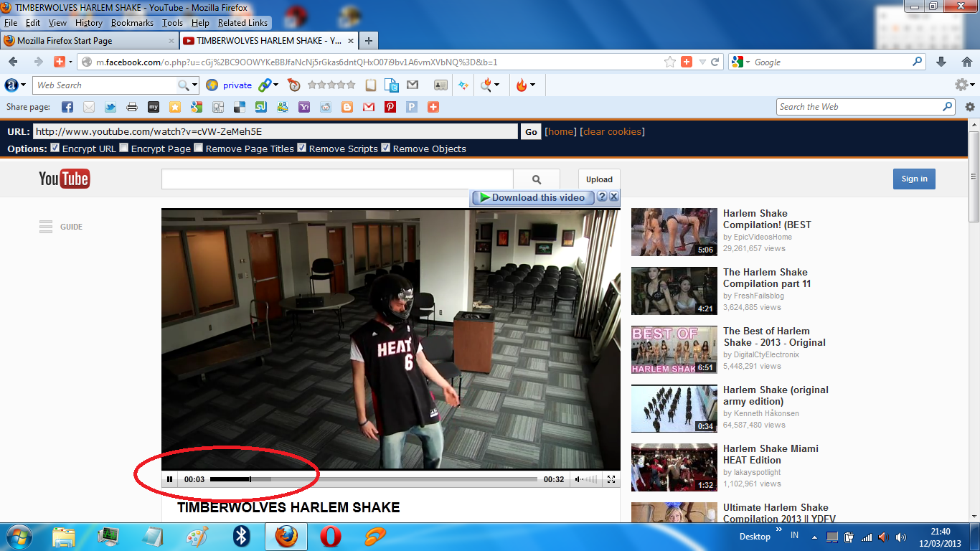The image size is (980, 551).
Task: Open a new tab with plus button
Action: (368, 41)
